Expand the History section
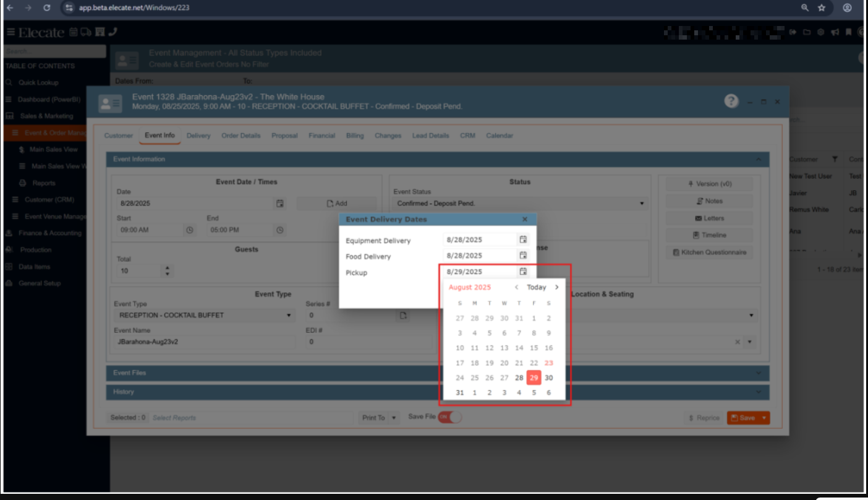Screen dimensions: 868x500 coord(437,392)
